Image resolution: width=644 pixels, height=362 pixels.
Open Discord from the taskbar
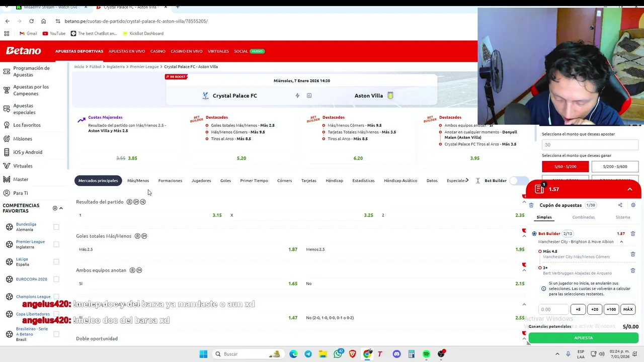click(396, 354)
